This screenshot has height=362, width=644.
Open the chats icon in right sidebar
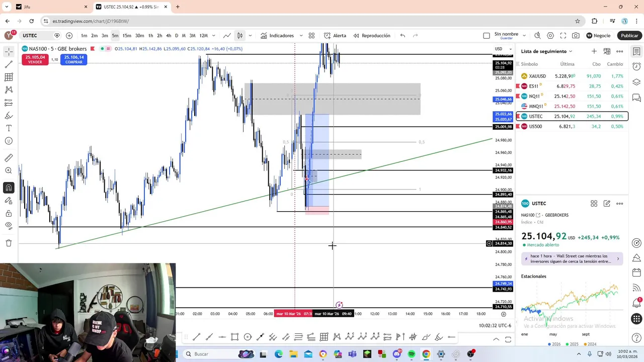(x=636, y=97)
